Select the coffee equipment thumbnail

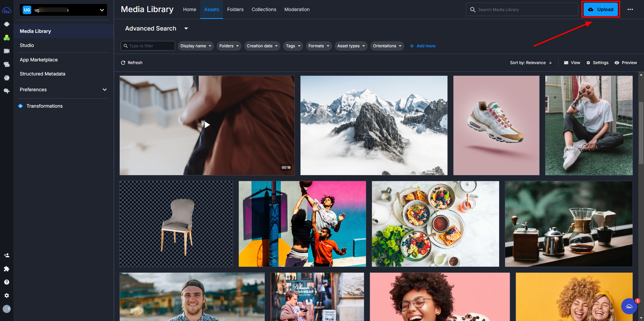569,224
